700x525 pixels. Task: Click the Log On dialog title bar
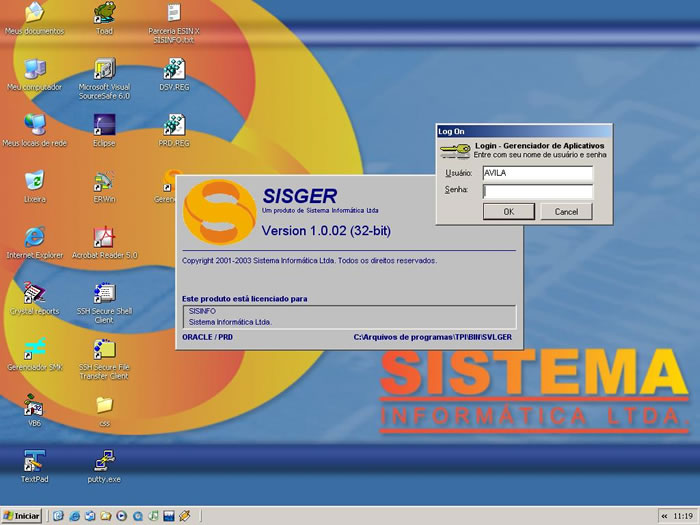(x=524, y=131)
